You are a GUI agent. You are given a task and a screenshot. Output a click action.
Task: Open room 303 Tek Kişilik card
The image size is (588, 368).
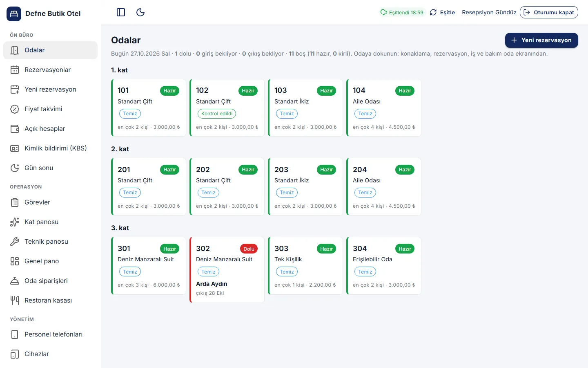coord(305,266)
